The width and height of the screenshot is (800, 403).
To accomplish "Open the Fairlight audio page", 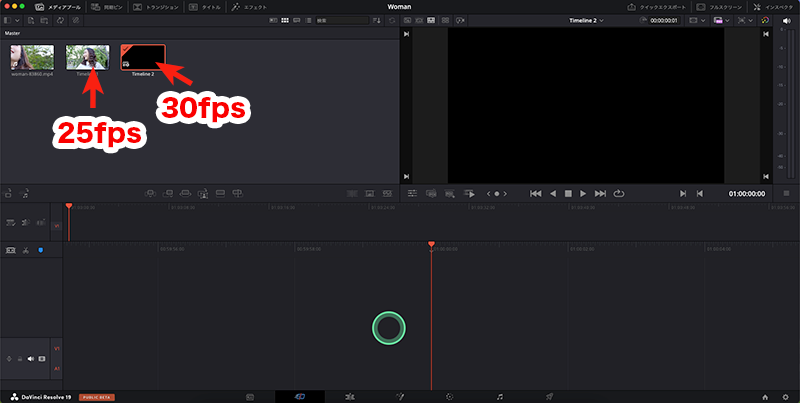I will point(500,396).
